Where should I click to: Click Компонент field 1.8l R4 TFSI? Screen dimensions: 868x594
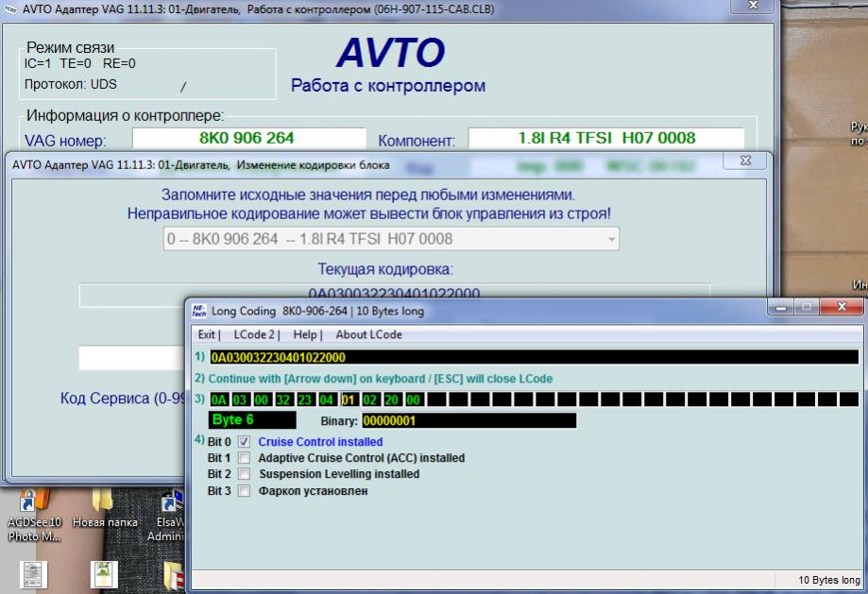click(x=606, y=138)
